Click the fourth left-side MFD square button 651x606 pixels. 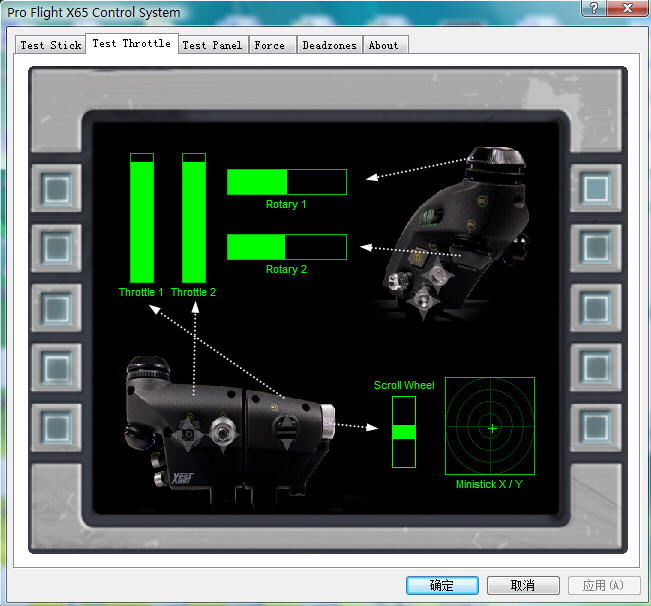coord(56,367)
